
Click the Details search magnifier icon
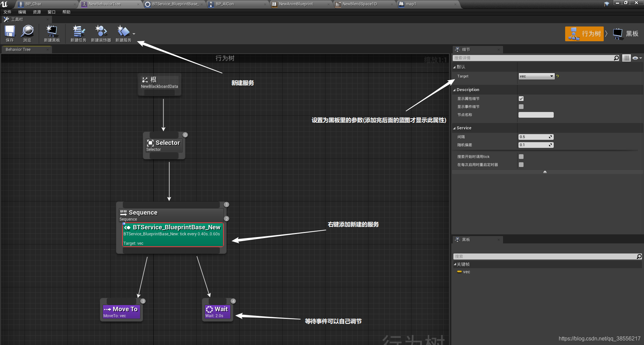(x=616, y=58)
